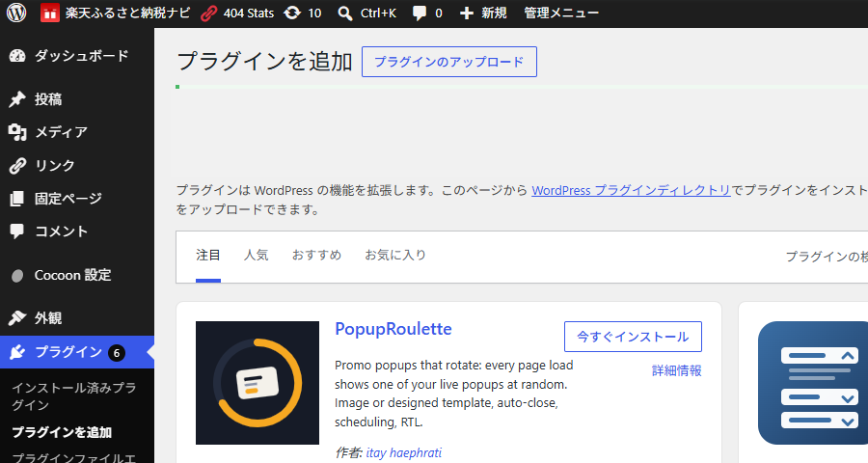This screenshot has width=868, height=463.
Task: Open the Ctrl+K command search
Action: click(x=378, y=14)
